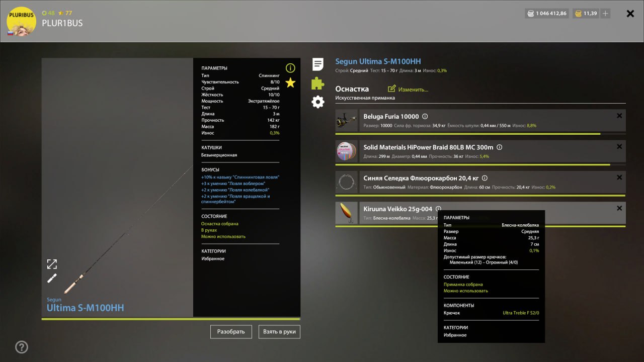
Task: Click the Оснастка section heading
Action: 352,89
